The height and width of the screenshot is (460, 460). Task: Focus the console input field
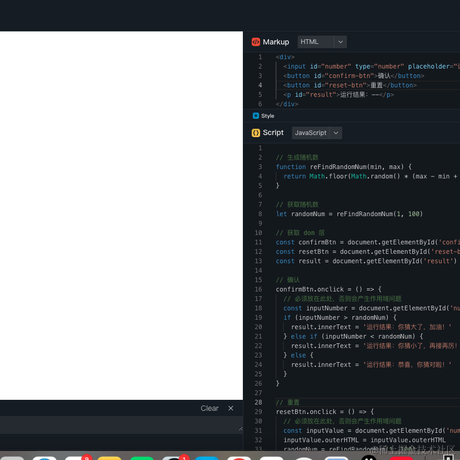pyautogui.click(x=121, y=425)
